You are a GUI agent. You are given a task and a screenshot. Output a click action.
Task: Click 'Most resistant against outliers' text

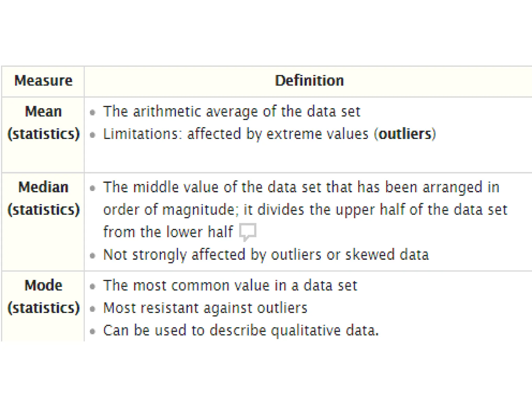point(205,308)
